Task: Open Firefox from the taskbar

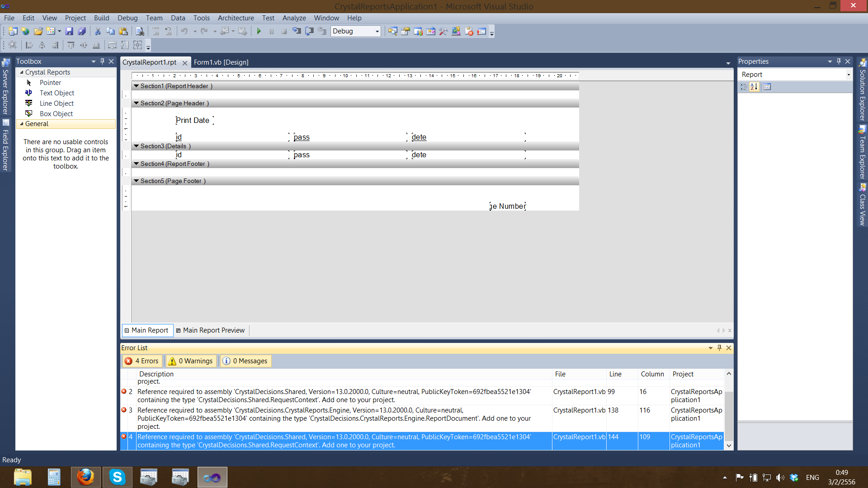Action: coord(85,477)
